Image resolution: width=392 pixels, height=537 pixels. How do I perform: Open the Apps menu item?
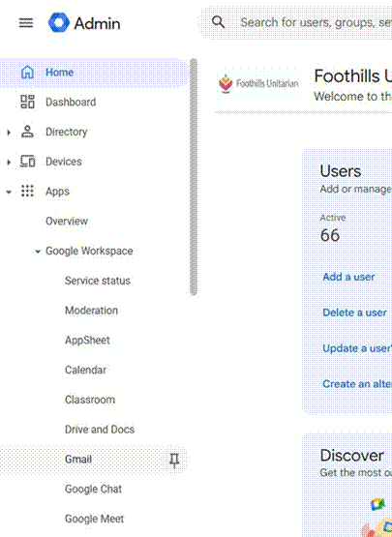point(57,192)
